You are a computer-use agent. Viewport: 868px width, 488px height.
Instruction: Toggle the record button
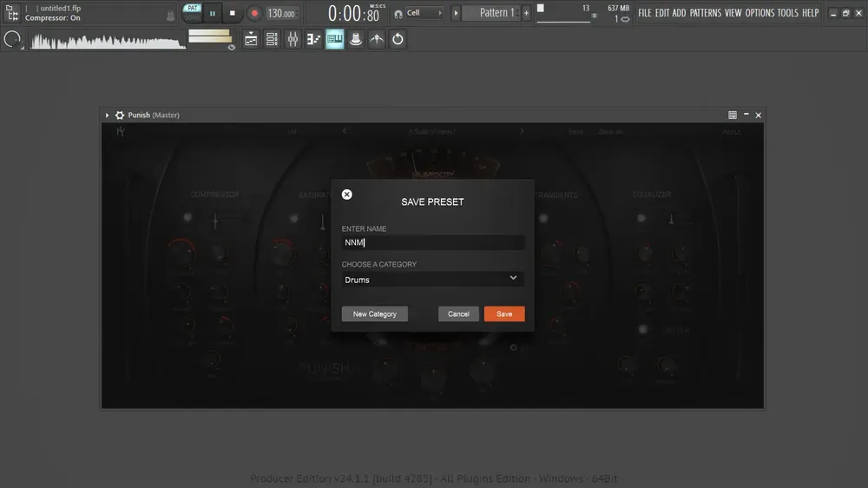[x=254, y=13]
